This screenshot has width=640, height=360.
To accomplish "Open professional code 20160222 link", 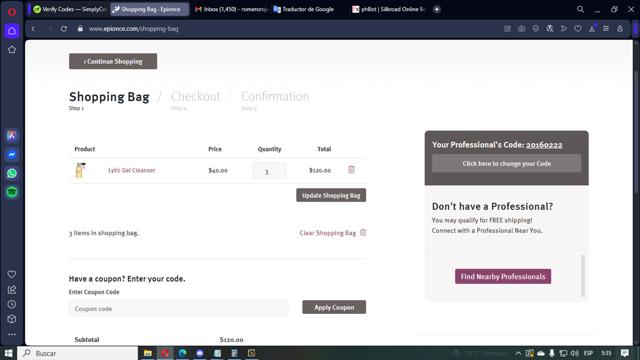I will tap(544, 145).
